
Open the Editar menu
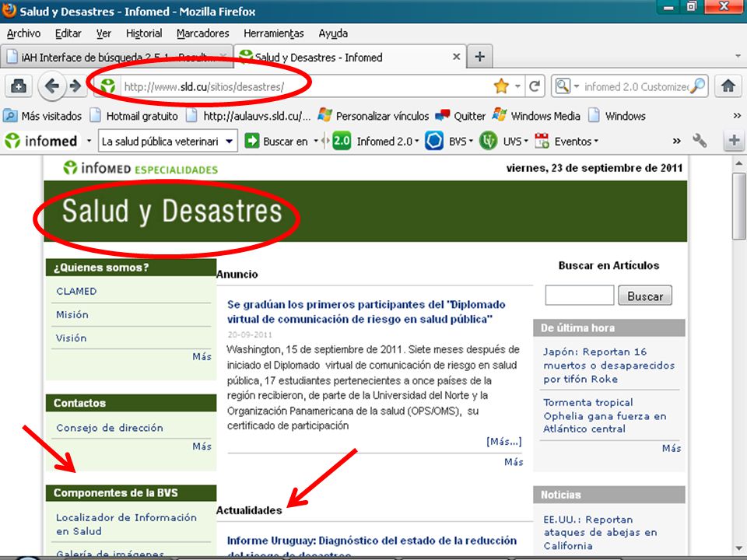(68, 33)
